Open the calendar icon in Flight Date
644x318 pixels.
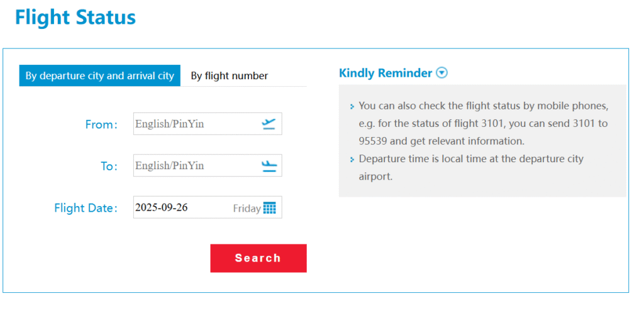[270, 208]
